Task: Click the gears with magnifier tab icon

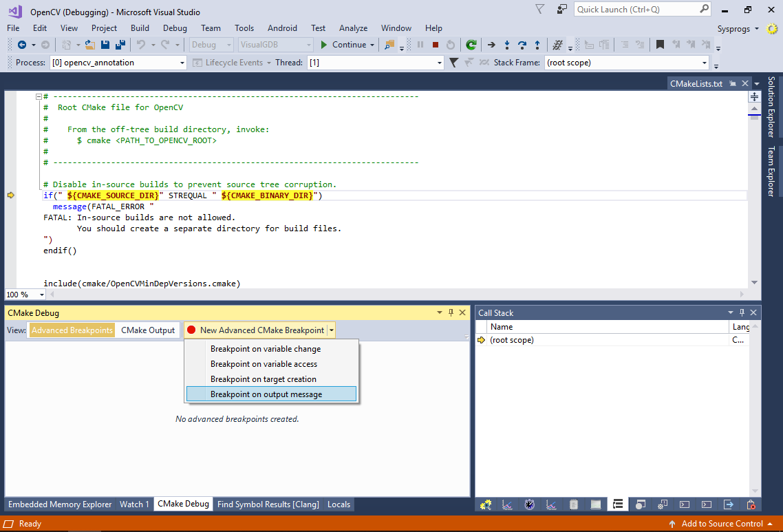Action: [485, 504]
